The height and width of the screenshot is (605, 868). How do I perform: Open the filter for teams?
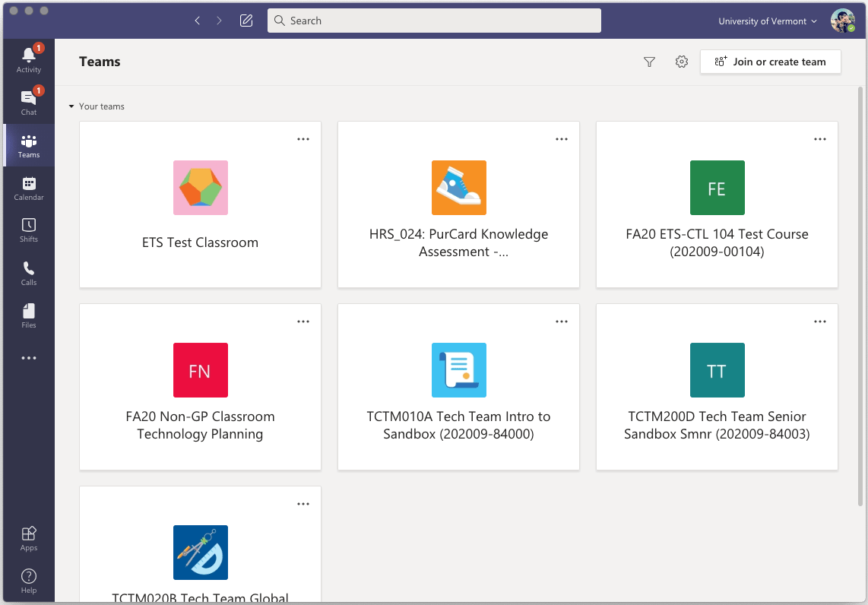[649, 62]
